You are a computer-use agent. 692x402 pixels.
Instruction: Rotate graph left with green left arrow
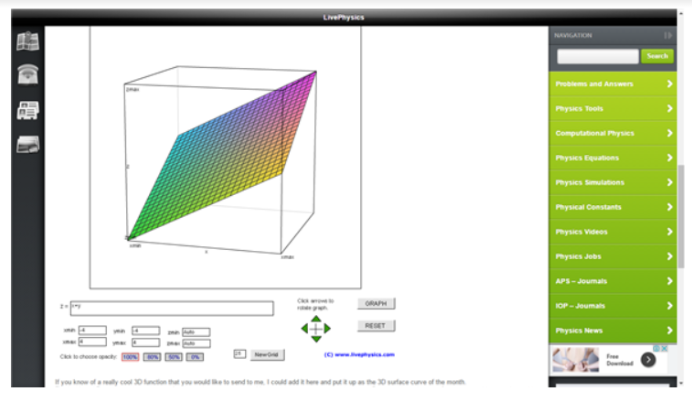click(305, 328)
